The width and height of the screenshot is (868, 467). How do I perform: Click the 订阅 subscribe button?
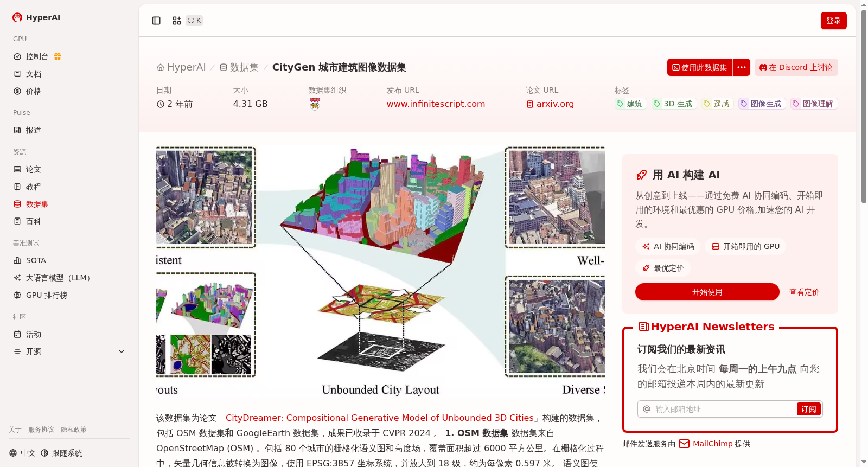tap(808, 409)
